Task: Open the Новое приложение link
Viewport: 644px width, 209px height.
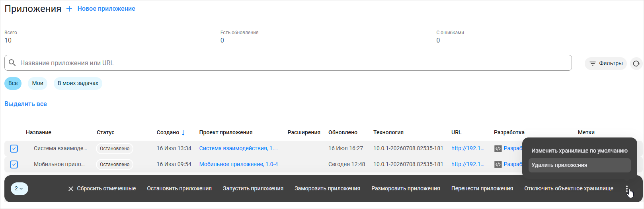Action: tap(106, 9)
